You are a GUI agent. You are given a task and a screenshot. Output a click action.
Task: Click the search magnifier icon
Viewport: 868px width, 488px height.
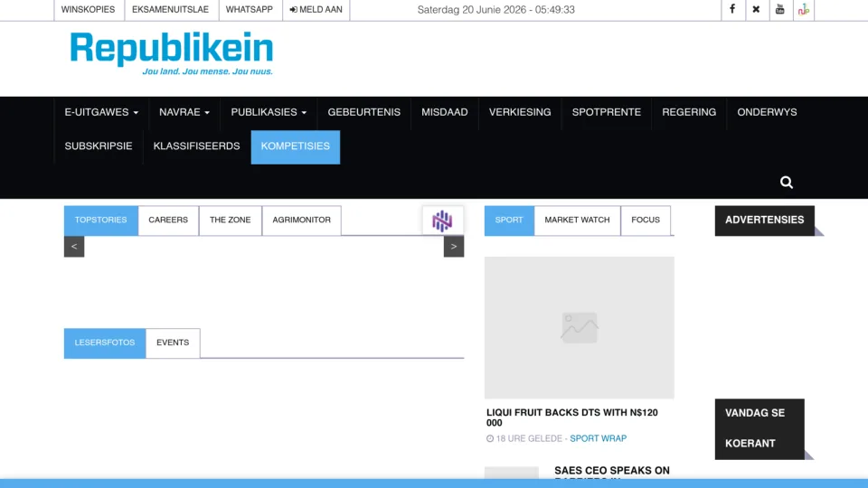tap(786, 182)
